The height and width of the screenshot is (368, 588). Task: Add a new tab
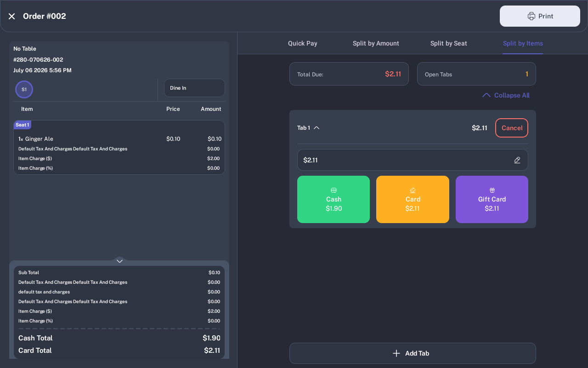[x=413, y=353]
